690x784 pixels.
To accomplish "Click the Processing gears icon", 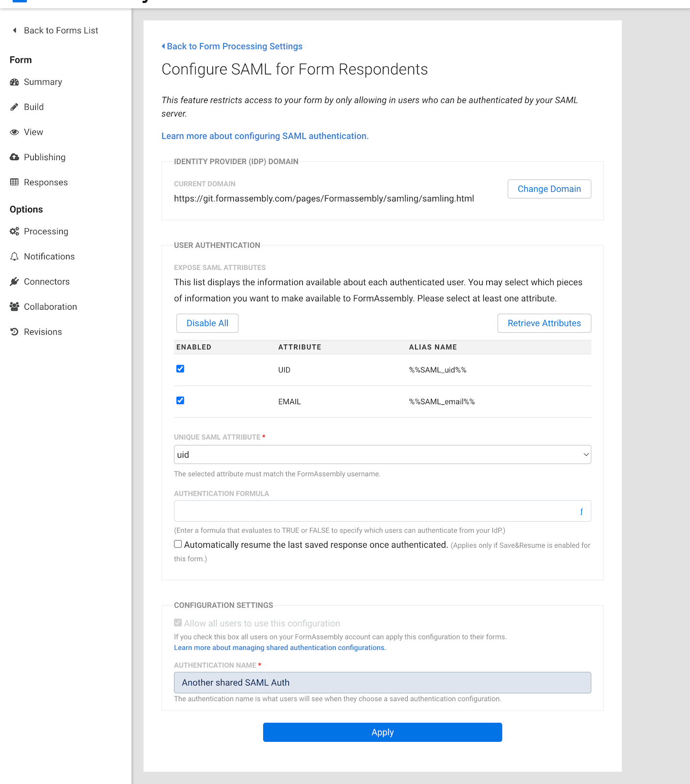I will 14,231.
